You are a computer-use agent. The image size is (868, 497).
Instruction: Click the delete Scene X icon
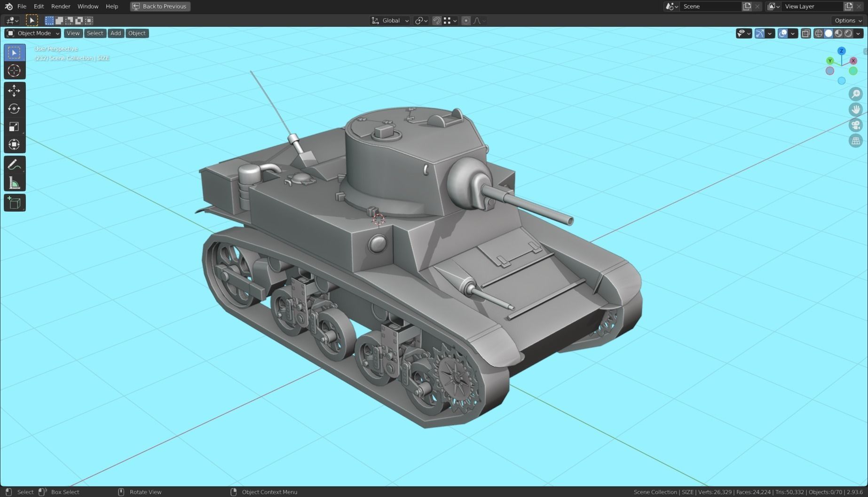pyautogui.click(x=757, y=6)
